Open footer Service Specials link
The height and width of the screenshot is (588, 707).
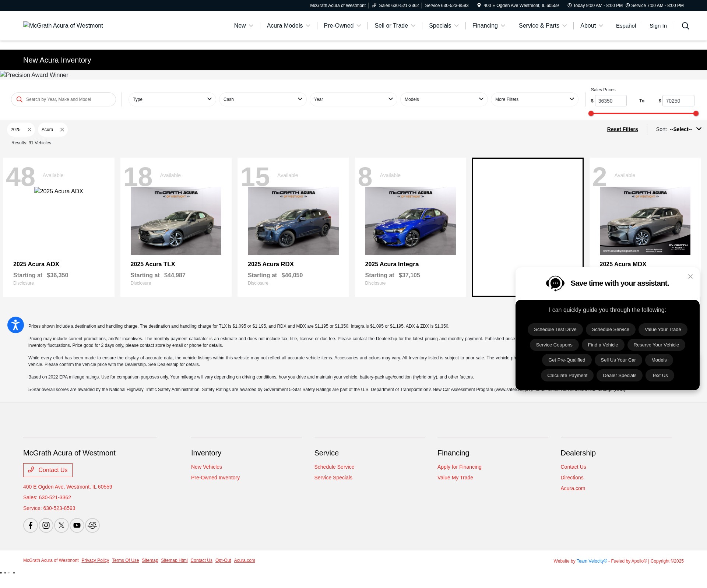[333, 478]
